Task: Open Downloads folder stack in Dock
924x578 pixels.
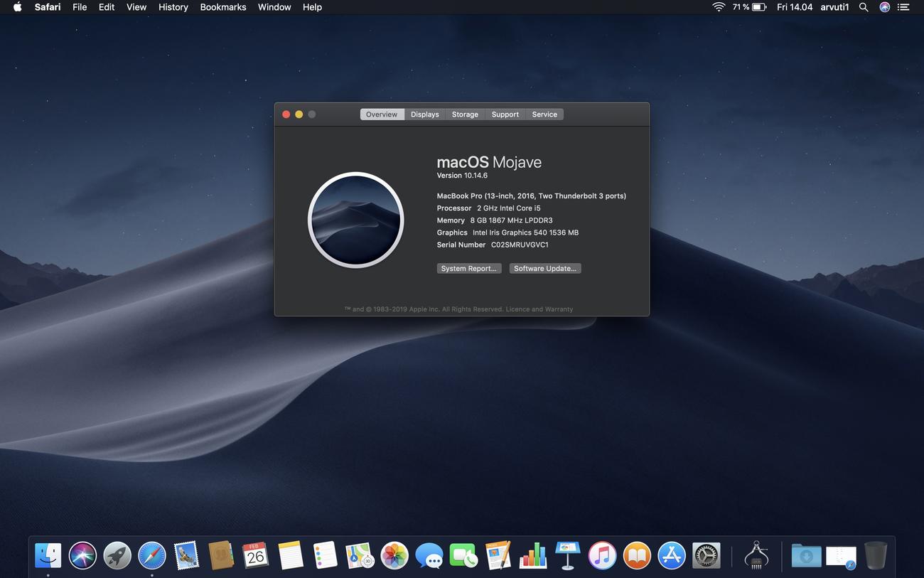Action: coord(806,555)
